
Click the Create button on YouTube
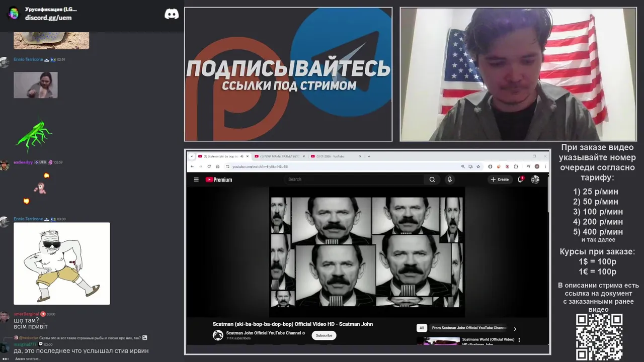[500, 179]
